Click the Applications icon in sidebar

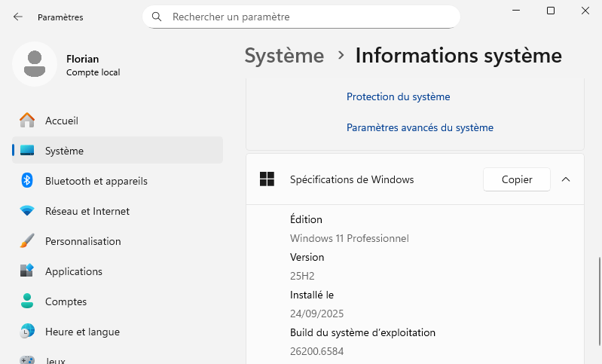[x=27, y=271]
